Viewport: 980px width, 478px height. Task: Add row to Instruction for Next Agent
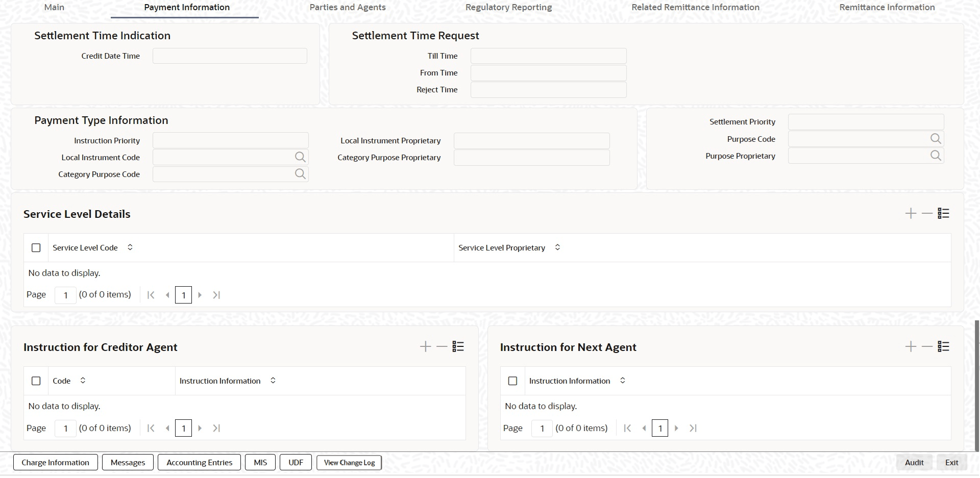(x=911, y=347)
